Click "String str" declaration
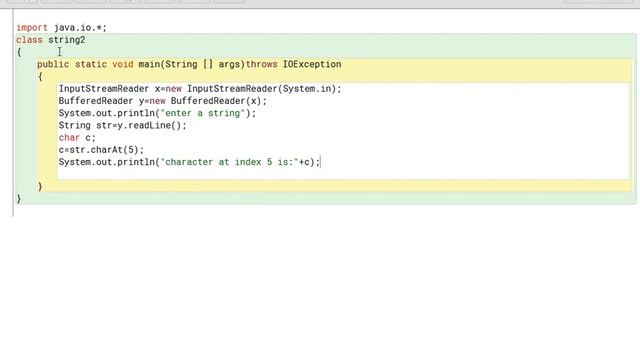 (x=85, y=126)
